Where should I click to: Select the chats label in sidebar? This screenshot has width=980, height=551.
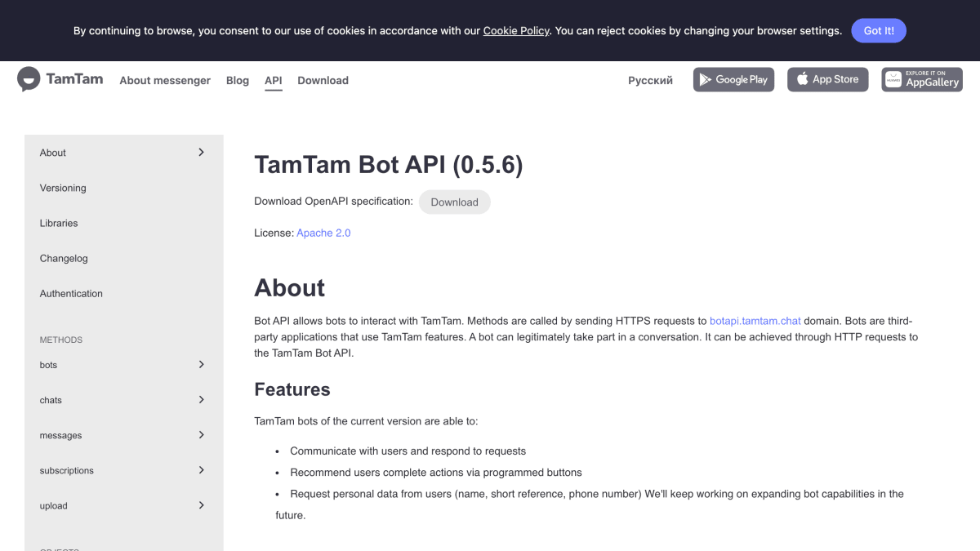point(51,400)
